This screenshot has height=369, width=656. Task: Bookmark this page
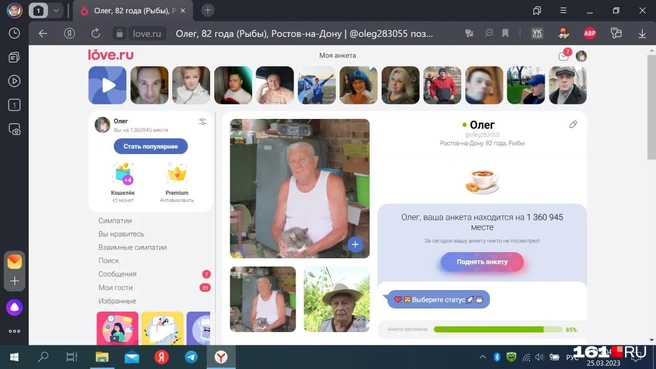point(505,33)
